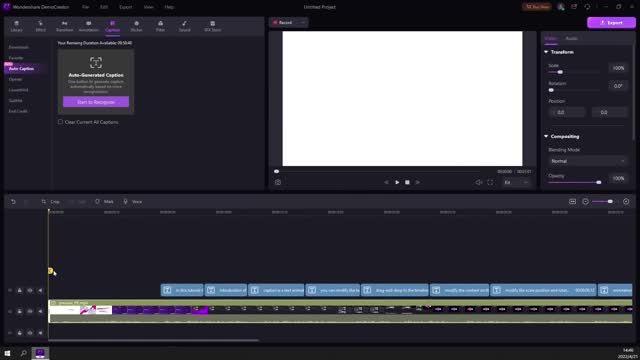The width and height of the screenshot is (640, 360).
Task: Open the Annotation panel
Action: pyautogui.click(x=89, y=26)
